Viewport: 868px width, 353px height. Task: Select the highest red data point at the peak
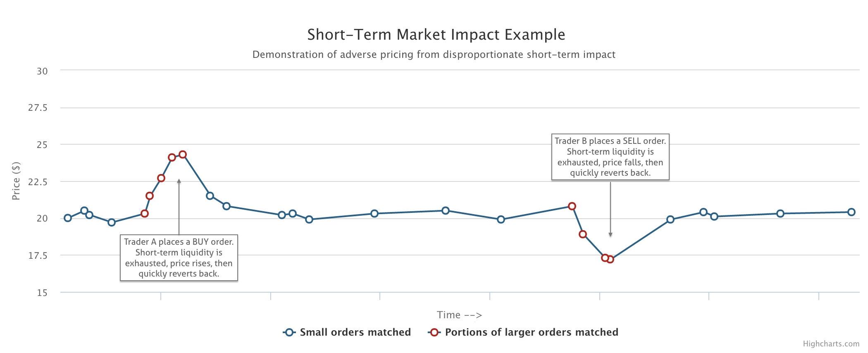[183, 155]
